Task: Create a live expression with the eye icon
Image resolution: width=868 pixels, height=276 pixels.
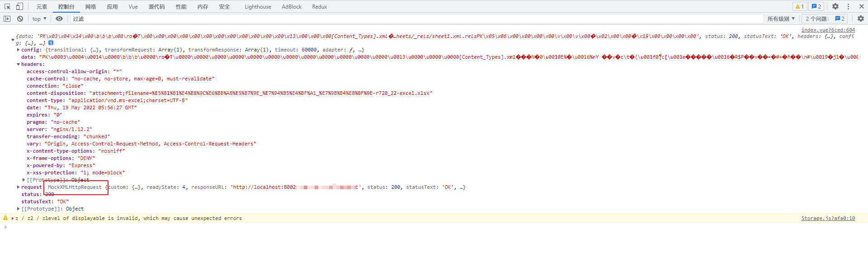Action: 59,19
